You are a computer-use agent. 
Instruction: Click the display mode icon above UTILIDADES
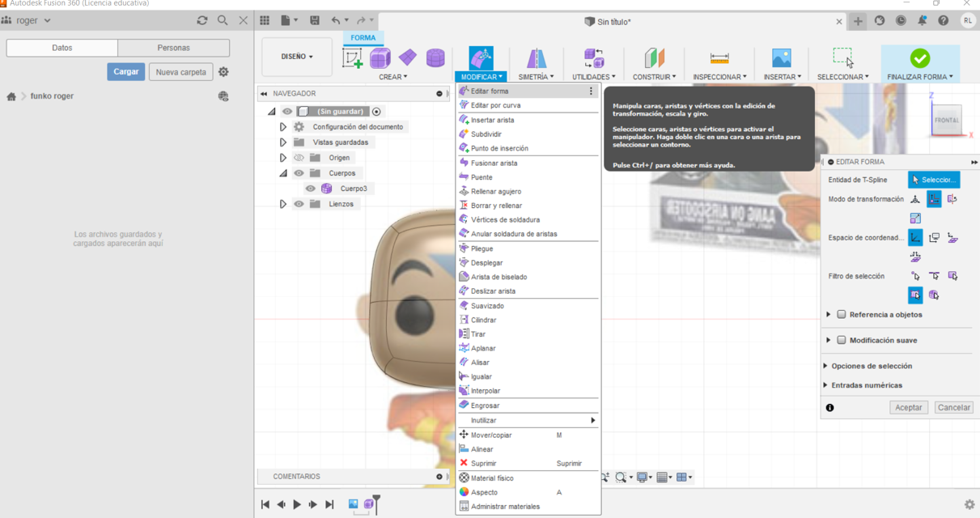[594, 57]
